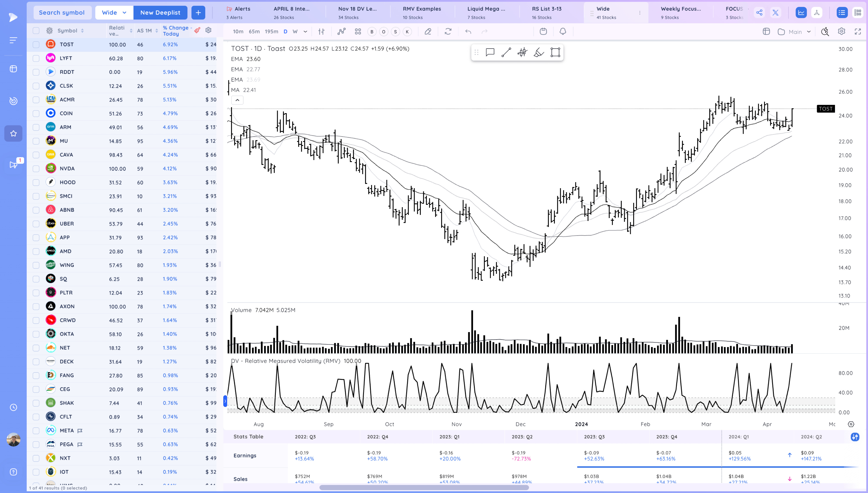The image size is (868, 493).
Task: Click the app logo icon in sidebar
Action: [x=13, y=17]
